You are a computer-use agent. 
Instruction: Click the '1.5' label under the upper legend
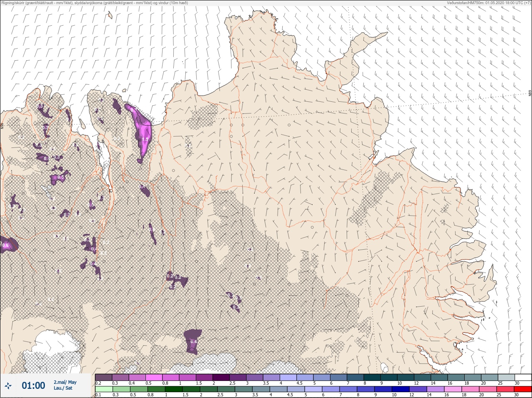click(x=199, y=383)
